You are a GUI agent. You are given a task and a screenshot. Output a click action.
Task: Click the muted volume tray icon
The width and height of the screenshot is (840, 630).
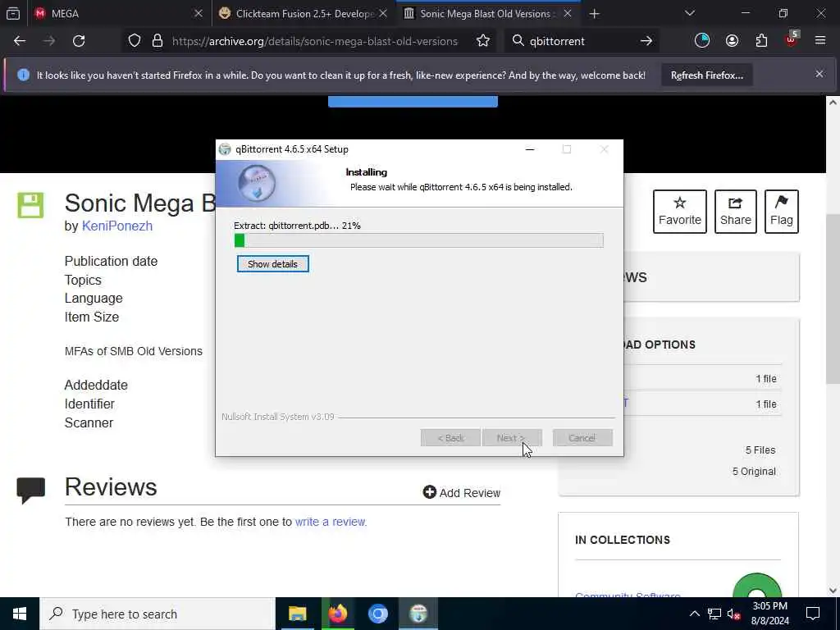coord(733,614)
